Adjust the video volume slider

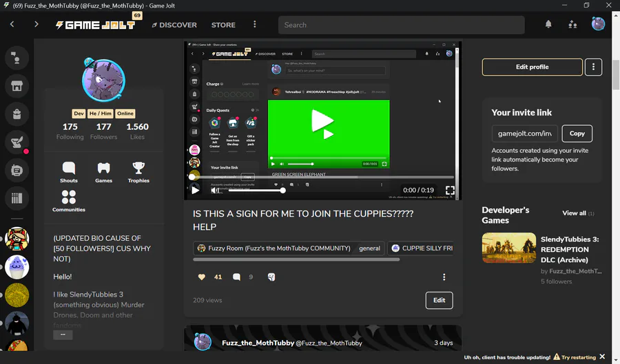pyautogui.click(x=256, y=191)
